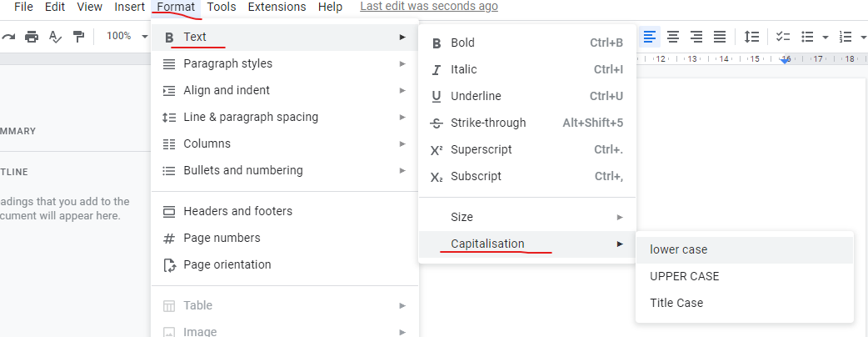Image resolution: width=868 pixels, height=337 pixels.
Task: Apply right alignment from toolbar
Action: [x=696, y=37]
